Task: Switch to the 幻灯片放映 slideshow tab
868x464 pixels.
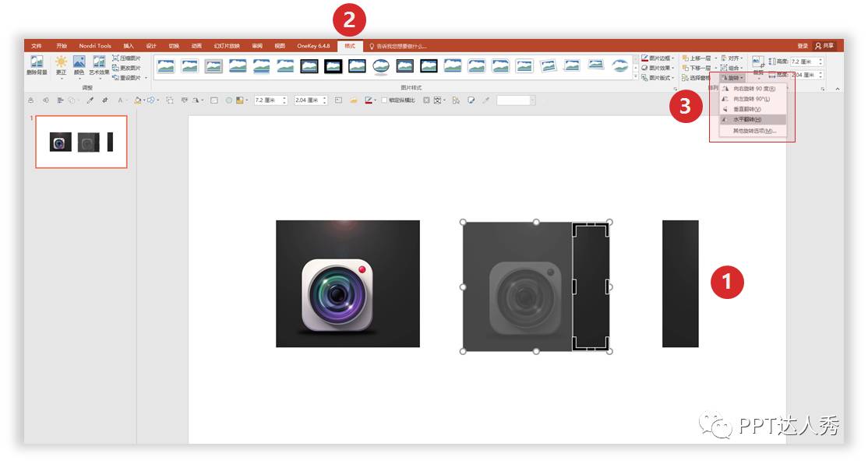Action: tap(227, 46)
